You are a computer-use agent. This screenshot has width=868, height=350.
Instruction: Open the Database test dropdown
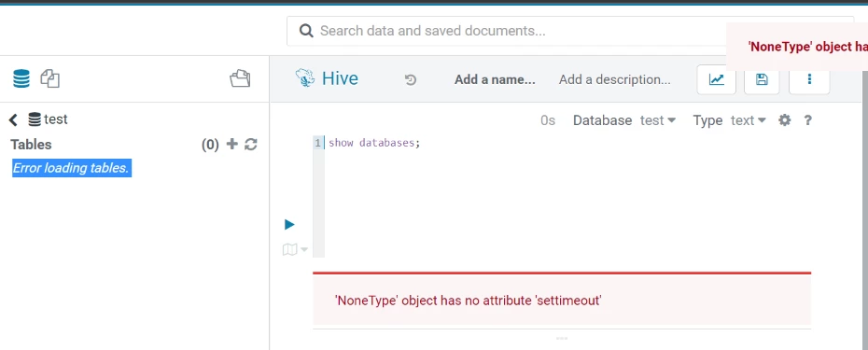pos(658,120)
